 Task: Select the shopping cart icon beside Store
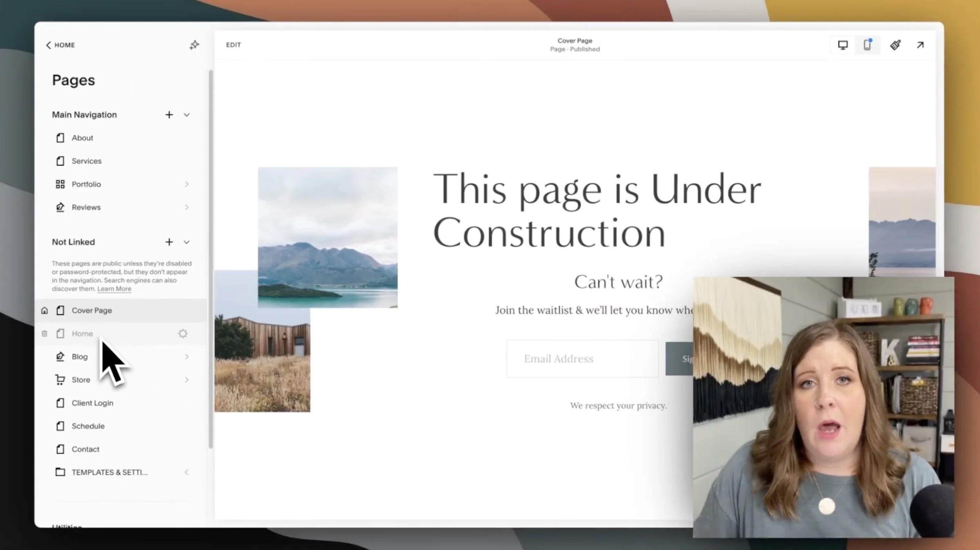(60, 379)
